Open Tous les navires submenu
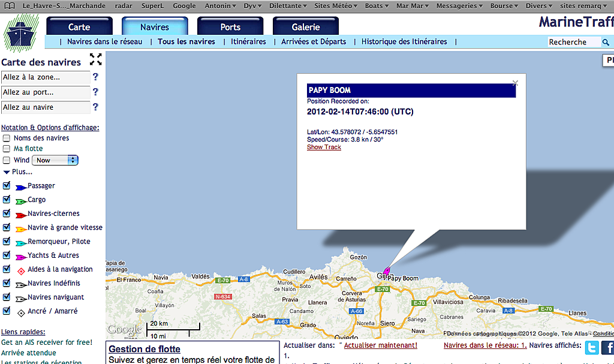Screen dimensions: 614x364 click(186, 41)
